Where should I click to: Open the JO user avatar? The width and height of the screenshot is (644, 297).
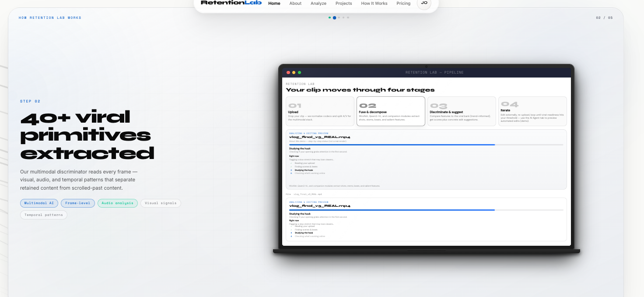(424, 3)
